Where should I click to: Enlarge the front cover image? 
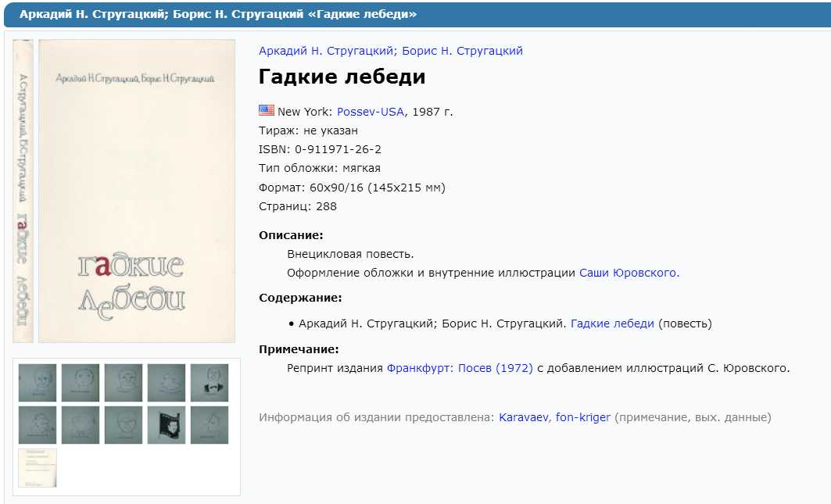[137, 191]
